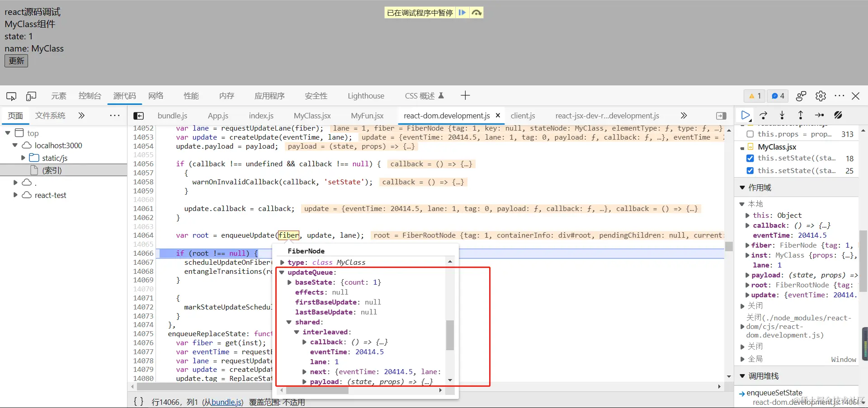Open the feedback people icon
Viewport: 868px width, 408px height.
tap(801, 96)
